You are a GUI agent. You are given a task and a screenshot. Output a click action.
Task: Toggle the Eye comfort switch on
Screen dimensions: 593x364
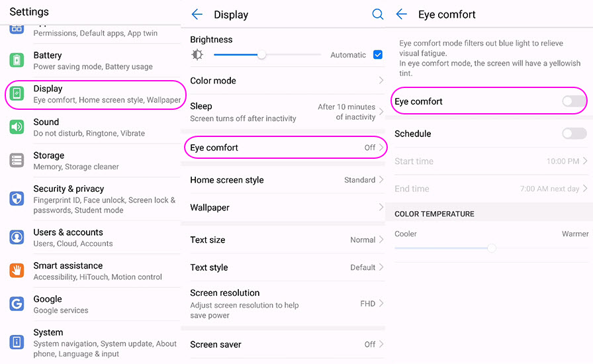pyautogui.click(x=574, y=101)
